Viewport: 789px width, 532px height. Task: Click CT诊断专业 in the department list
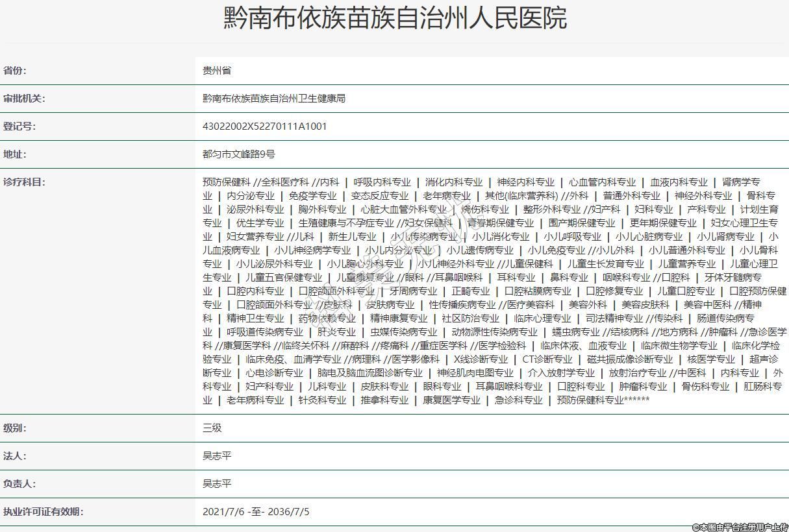pyautogui.click(x=547, y=359)
